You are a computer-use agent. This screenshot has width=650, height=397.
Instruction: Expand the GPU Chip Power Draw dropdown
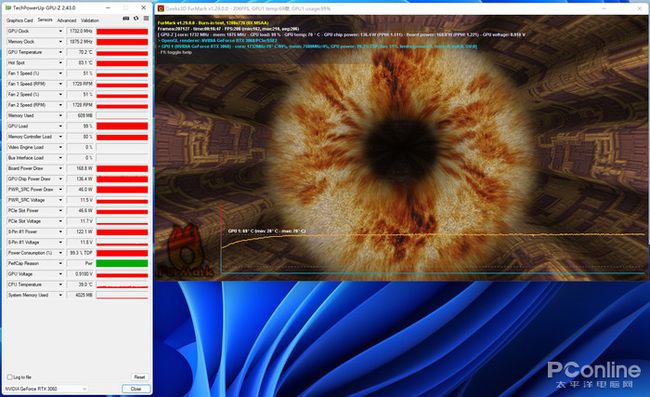tap(61, 179)
